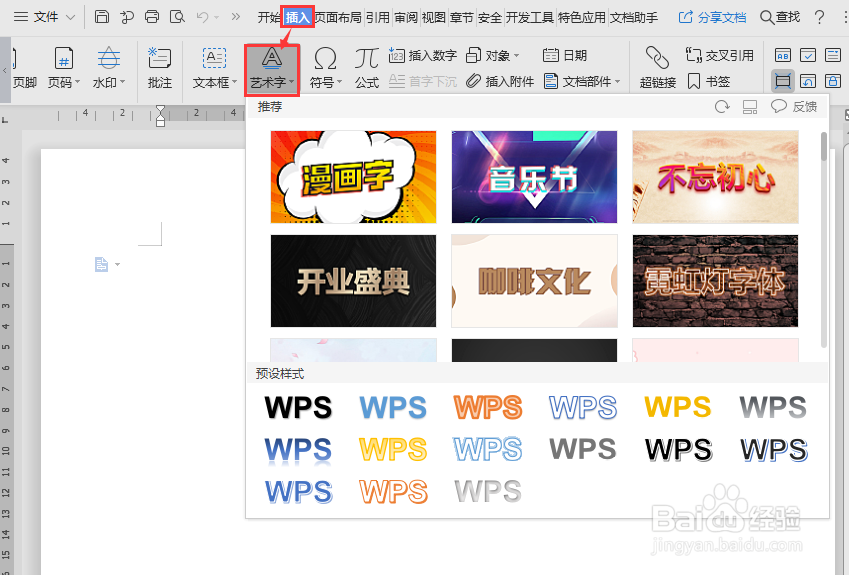Expand the 文件 dropdown arrow
The image size is (849, 575).
pyautogui.click(x=70, y=17)
